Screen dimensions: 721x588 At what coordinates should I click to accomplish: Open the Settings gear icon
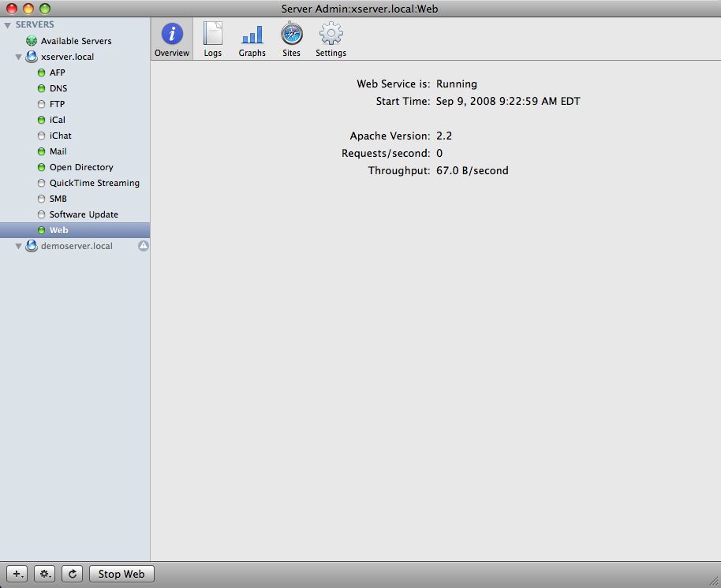(331, 34)
